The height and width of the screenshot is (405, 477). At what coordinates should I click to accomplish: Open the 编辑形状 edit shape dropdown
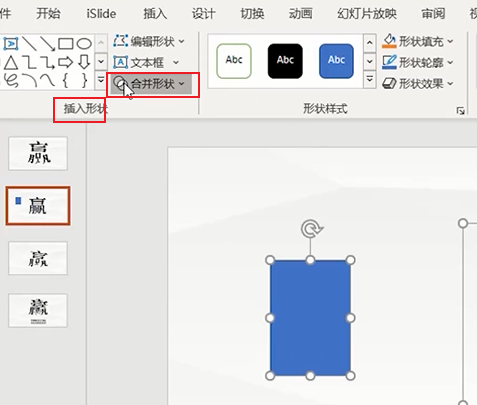[x=149, y=41]
